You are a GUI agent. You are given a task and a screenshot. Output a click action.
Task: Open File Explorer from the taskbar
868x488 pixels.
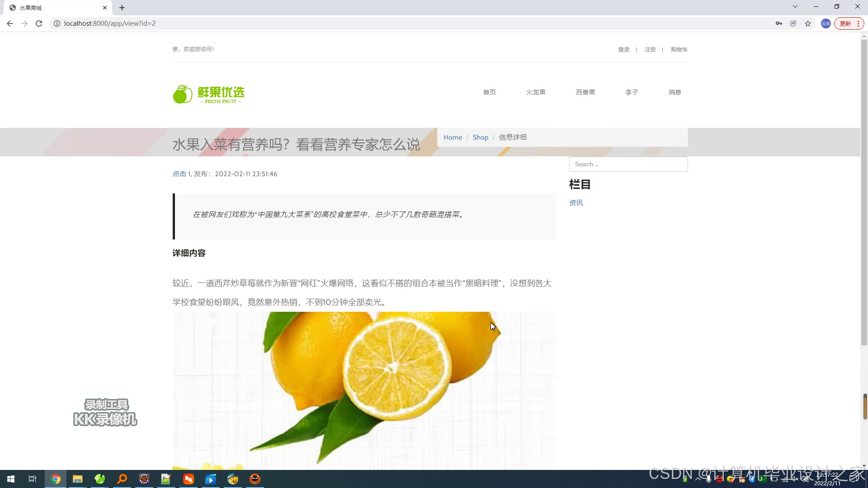click(x=78, y=479)
